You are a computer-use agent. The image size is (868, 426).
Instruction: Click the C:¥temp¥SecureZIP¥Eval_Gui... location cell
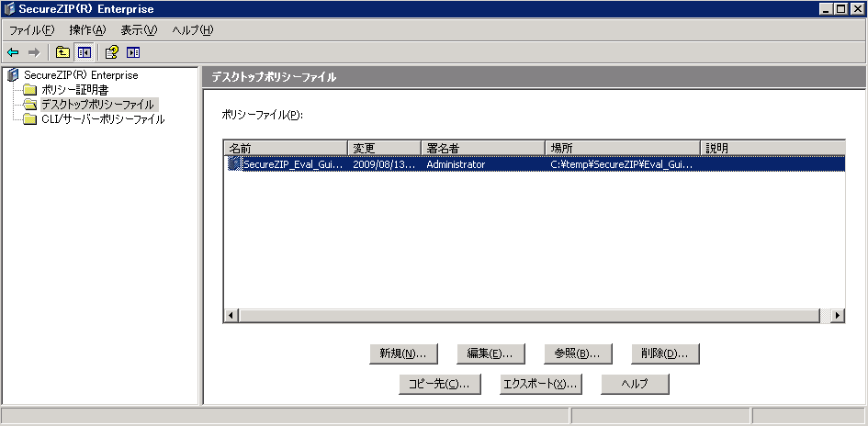[622, 164]
